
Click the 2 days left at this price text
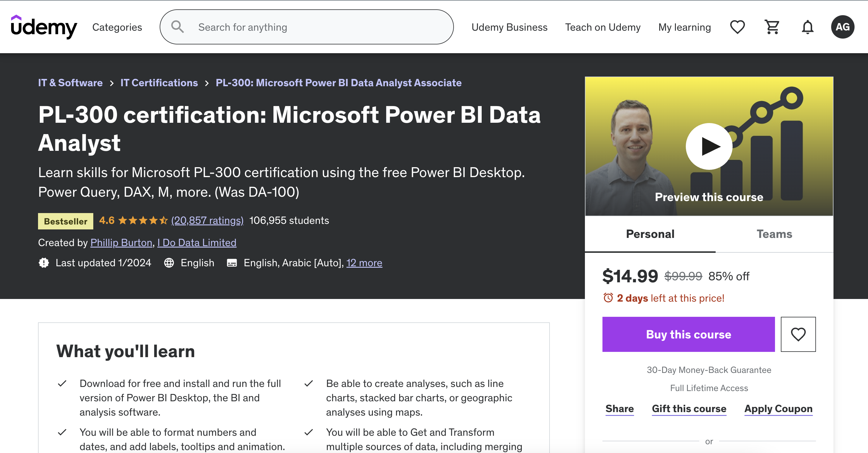(x=670, y=298)
